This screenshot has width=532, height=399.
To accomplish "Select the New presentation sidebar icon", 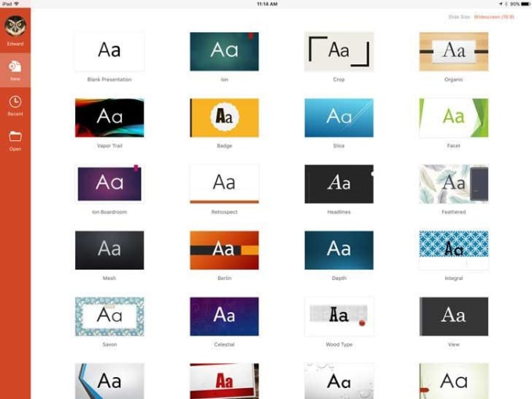I will point(15,67).
